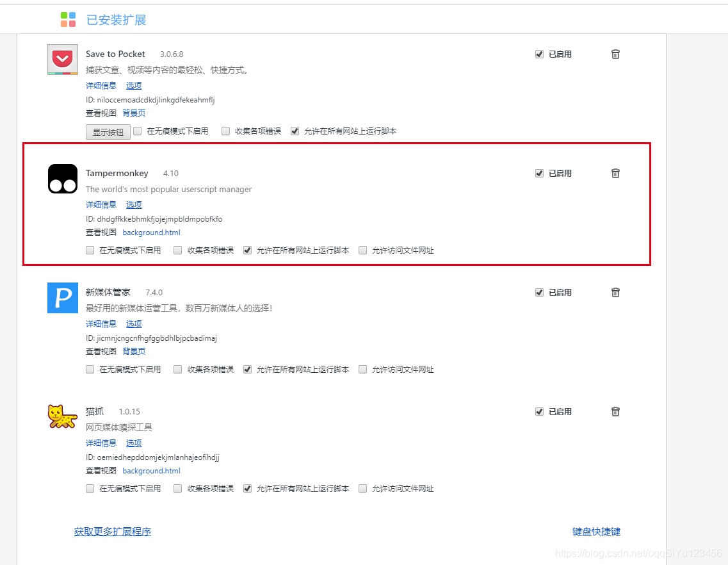Toggle 允许在所有网站上运行脚本 for 新媒体管家
The height and width of the screenshot is (565, 728).
click(247, 370)
